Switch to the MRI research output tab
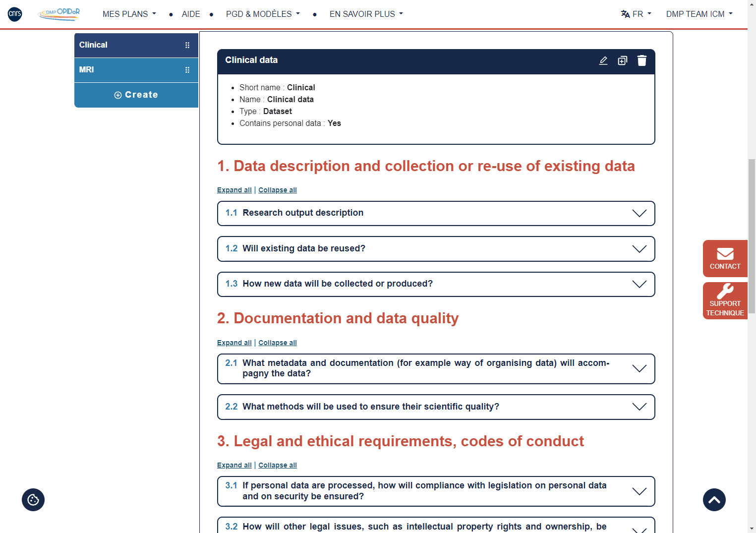Screen dimensions: 756x533 coord(136,70)
